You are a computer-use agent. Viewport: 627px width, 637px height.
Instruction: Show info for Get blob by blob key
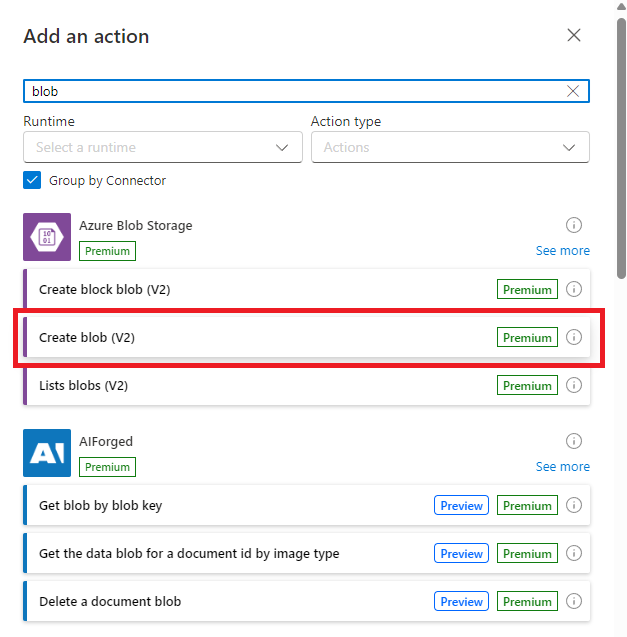(574, 505)
